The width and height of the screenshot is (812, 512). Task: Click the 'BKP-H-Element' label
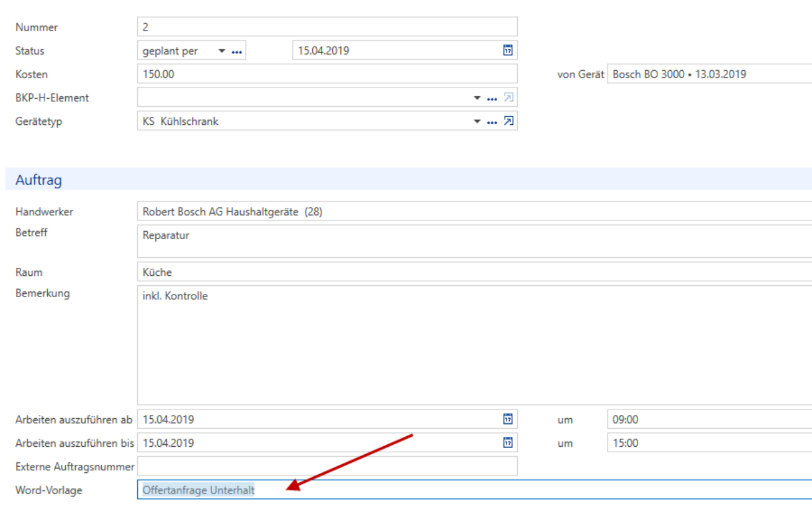click(52, 98)
